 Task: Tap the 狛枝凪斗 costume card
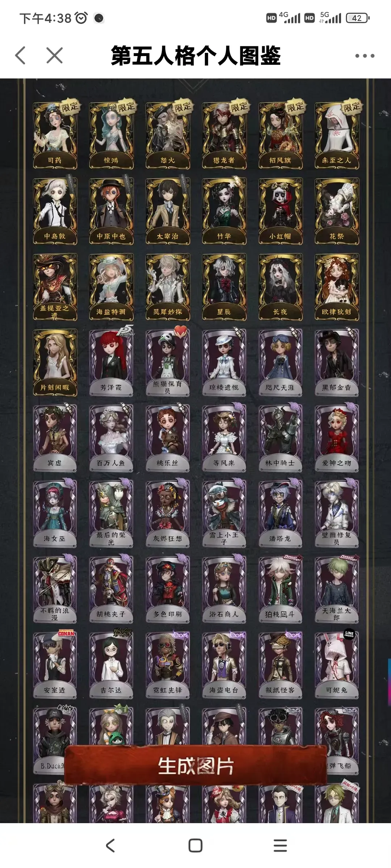[281, 590]
